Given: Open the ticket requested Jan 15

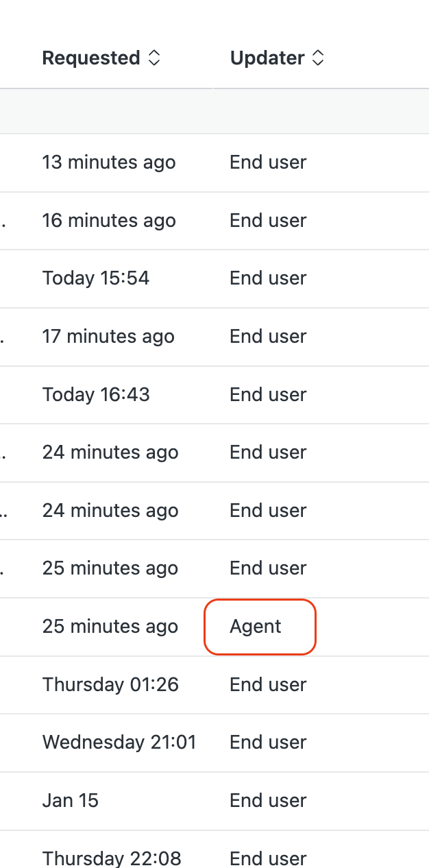Looking at the screenshot, I should [71, 800].
